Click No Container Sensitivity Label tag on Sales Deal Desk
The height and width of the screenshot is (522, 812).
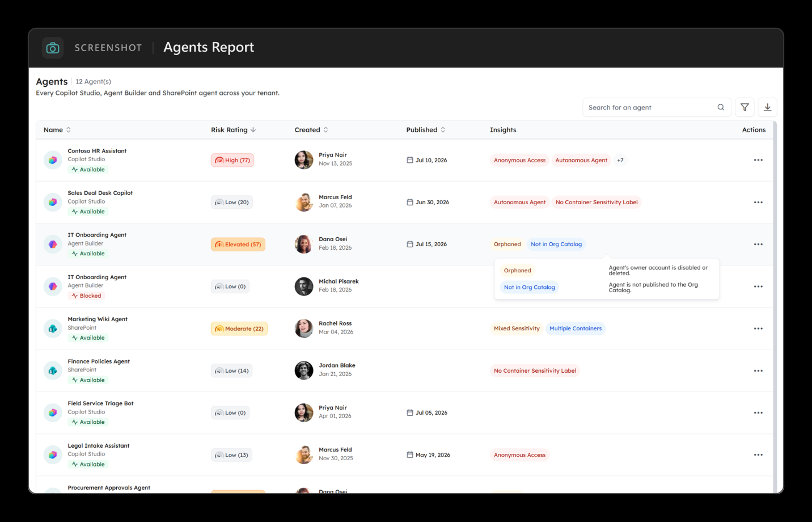click(x=597, y=202)
